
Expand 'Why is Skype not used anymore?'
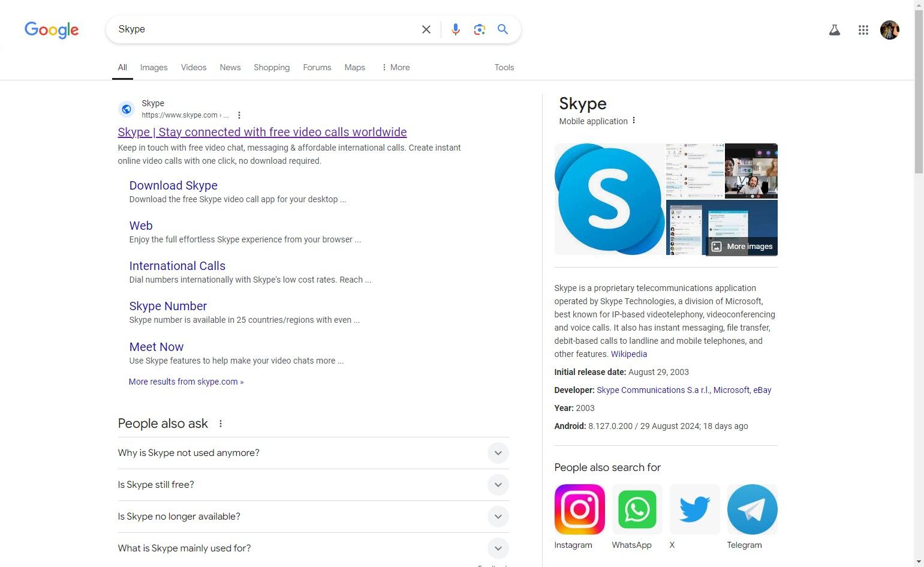314,453
